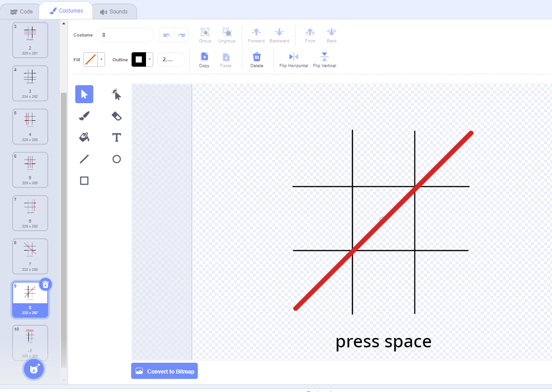Choose the Circle tool
This screenshot has width=552, height=392.
point(117,159)
